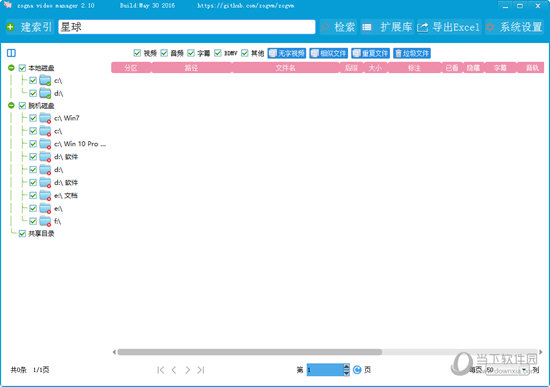Decrease page number with down stepper arrow

coord(347,373)
